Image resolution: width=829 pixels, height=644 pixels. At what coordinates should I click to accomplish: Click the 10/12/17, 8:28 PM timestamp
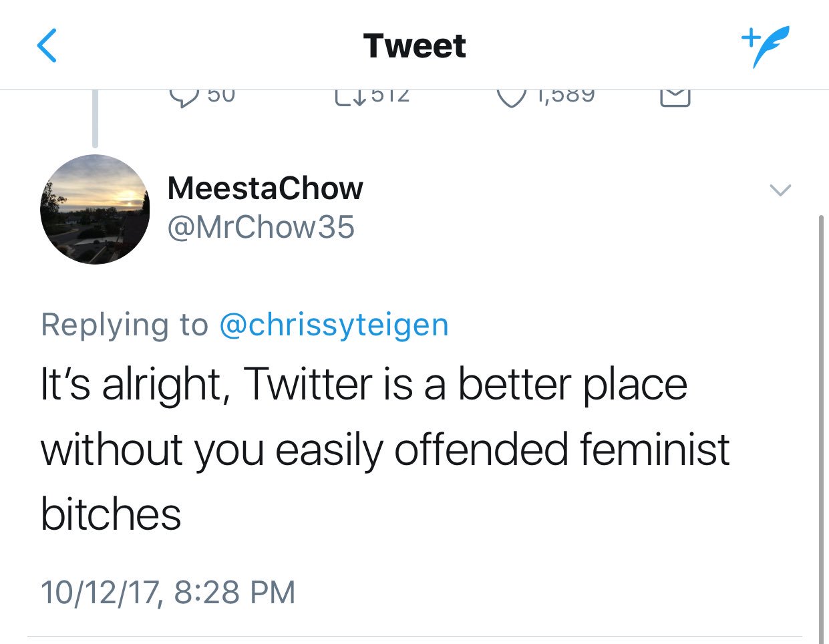tap(168, 593)
